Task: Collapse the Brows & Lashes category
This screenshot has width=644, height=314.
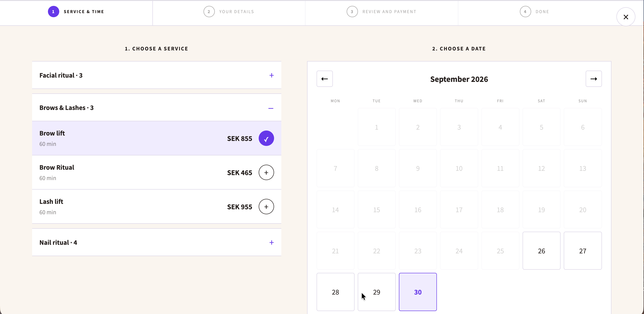Action: coord(156,108)
